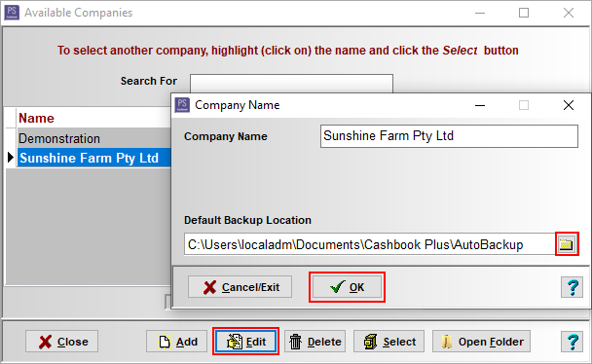Add a new company
This screenshot has height=364, width=592.
176,342
